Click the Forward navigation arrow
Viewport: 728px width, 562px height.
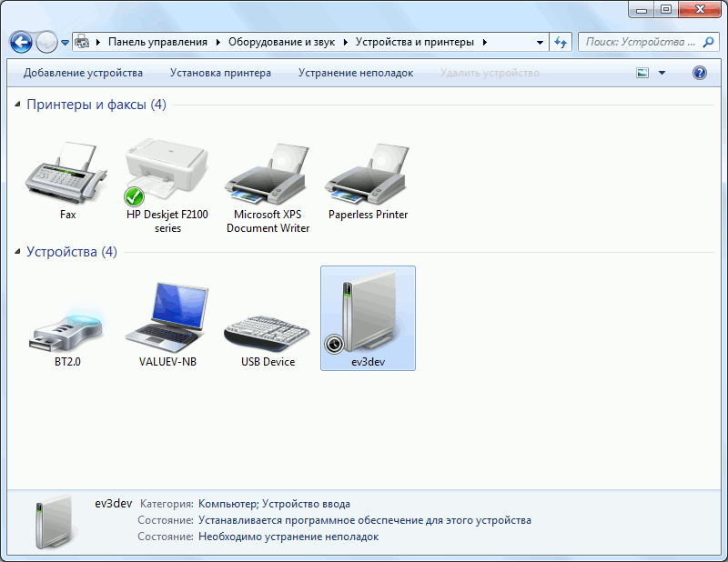point(46,42)
